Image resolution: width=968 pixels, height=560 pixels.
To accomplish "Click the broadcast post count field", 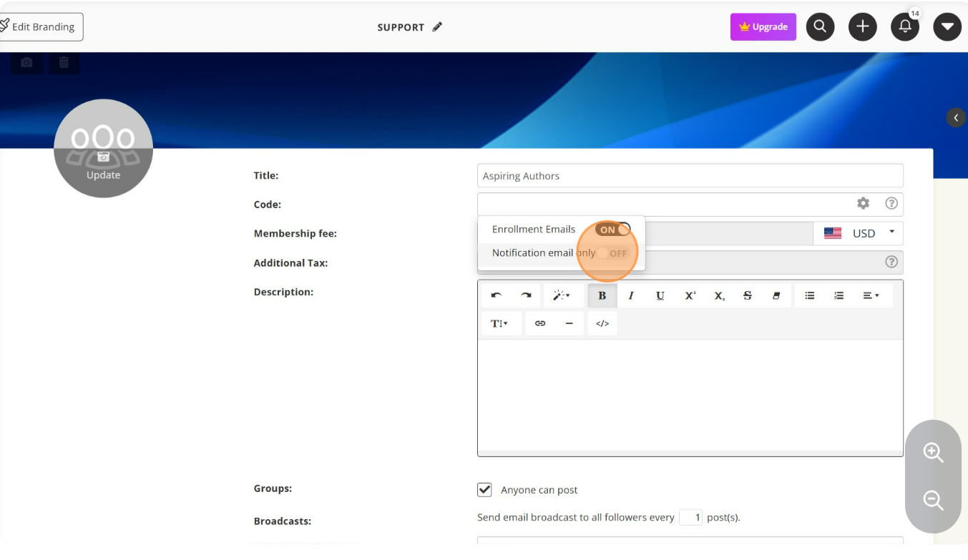I will tap(690, 517).
